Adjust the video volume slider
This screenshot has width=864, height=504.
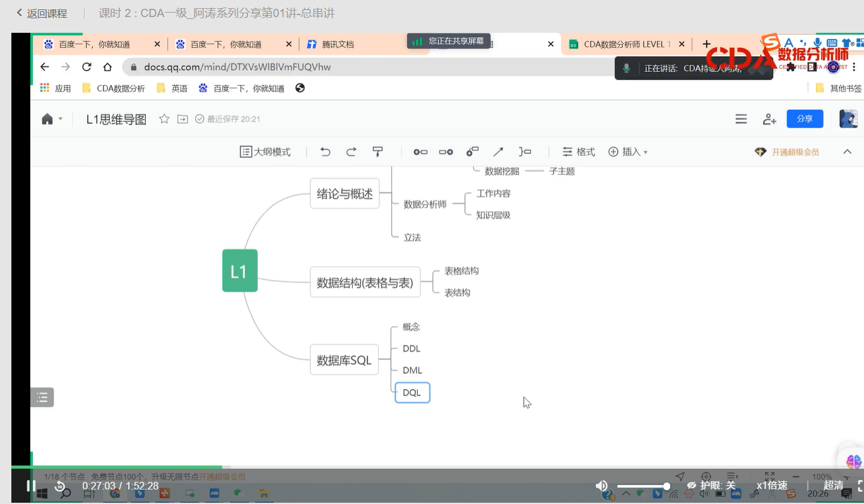point(642,486)
